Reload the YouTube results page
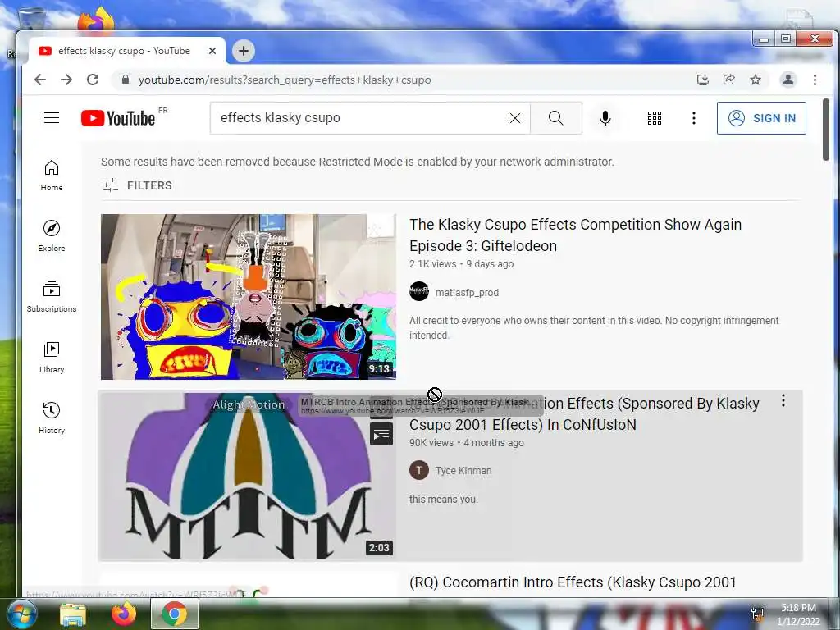Viewport: 840px width, 630px height. [x=93, y=80]
